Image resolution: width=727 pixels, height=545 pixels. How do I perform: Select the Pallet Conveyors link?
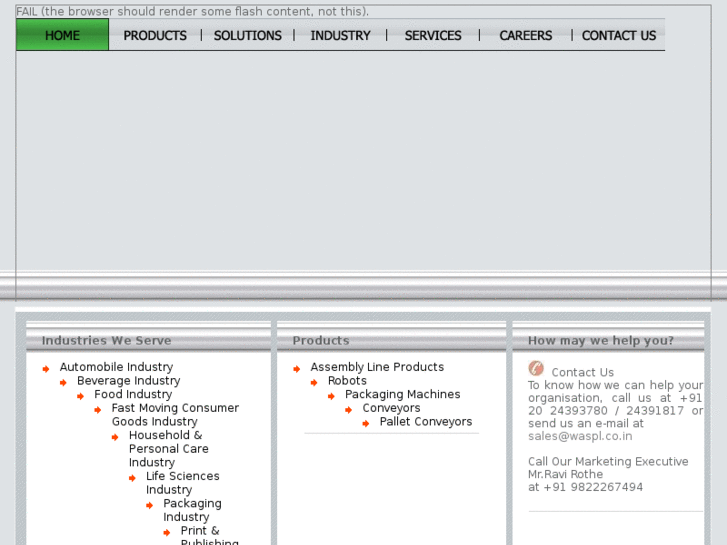click(x=426, y=422)
